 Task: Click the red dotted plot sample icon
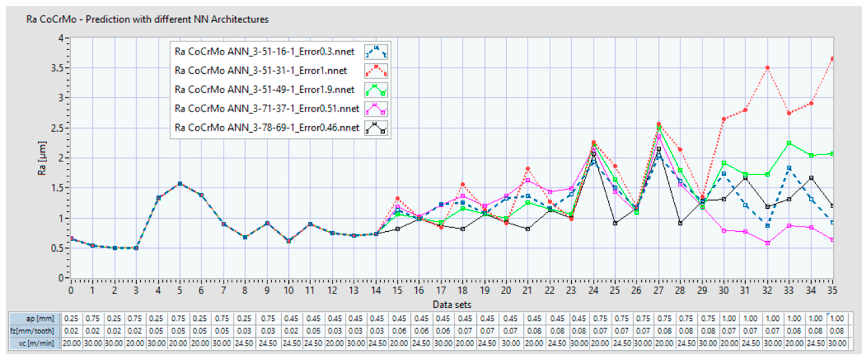coord(376,71)
